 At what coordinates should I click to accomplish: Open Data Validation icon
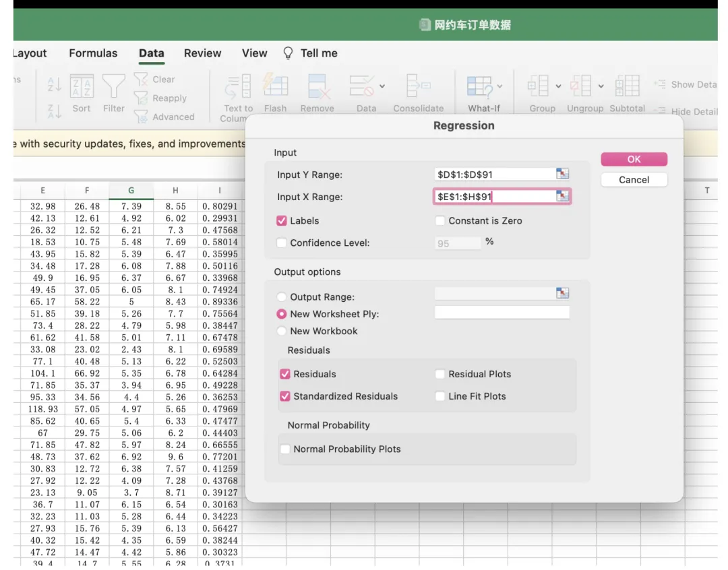[362, 86]
